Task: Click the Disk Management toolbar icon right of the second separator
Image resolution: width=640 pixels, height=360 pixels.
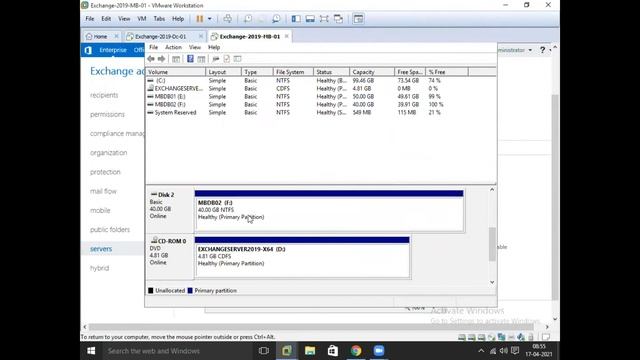Action: pos(216,59)
